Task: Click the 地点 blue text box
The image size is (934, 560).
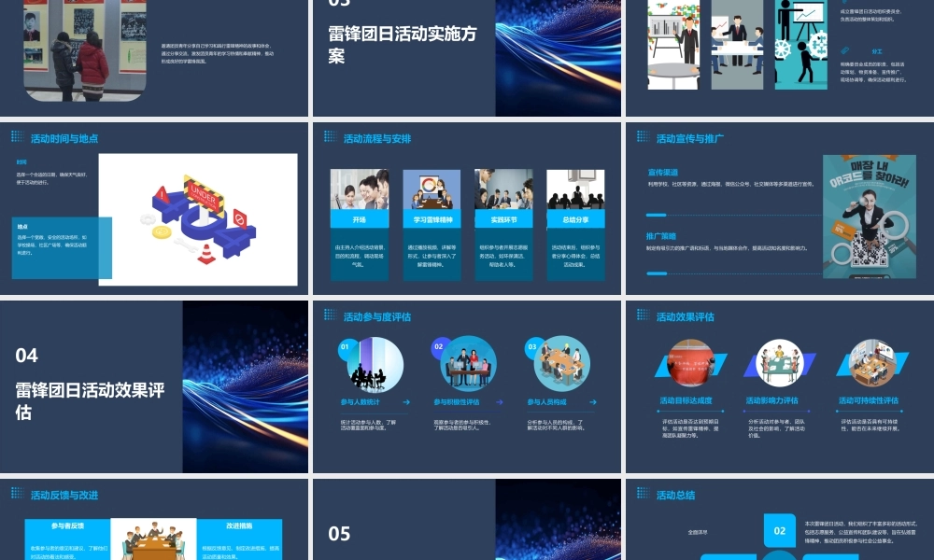Action: tap(62, 248)
